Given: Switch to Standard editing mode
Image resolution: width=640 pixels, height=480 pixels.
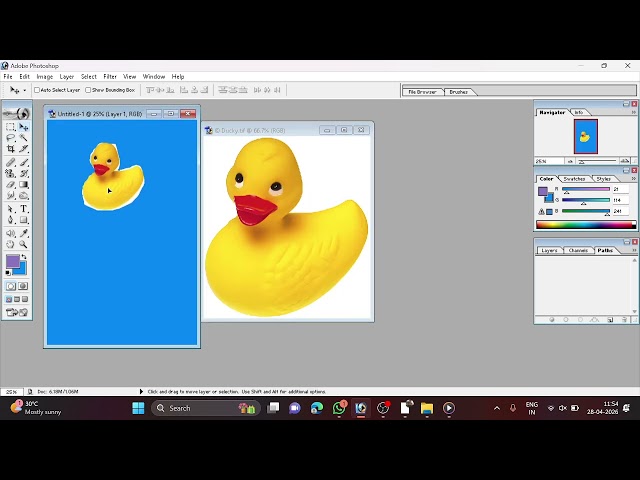Looking at the screenshot, I should [11, 286].
